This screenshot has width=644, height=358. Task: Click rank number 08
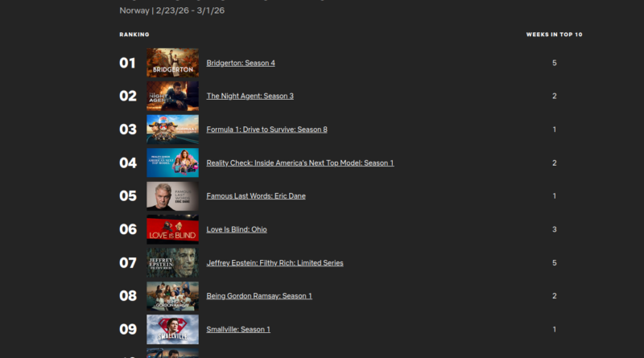click(128, 296)
